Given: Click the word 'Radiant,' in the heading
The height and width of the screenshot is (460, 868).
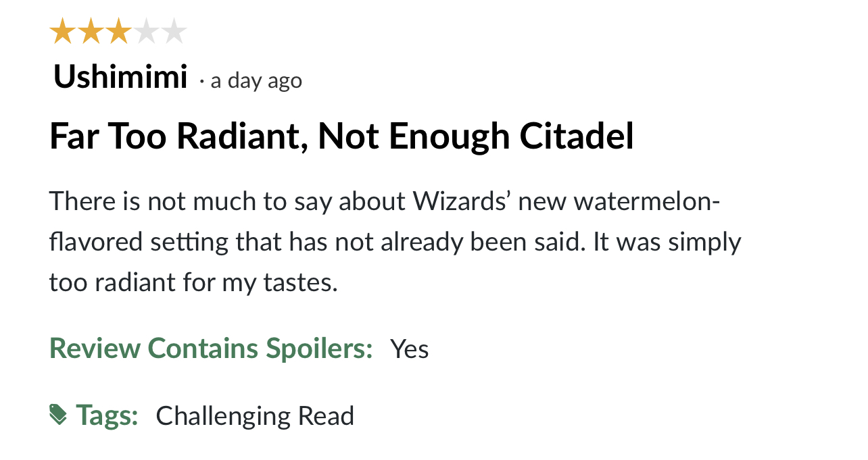Looking at the screenshot, I should (241, 136).
